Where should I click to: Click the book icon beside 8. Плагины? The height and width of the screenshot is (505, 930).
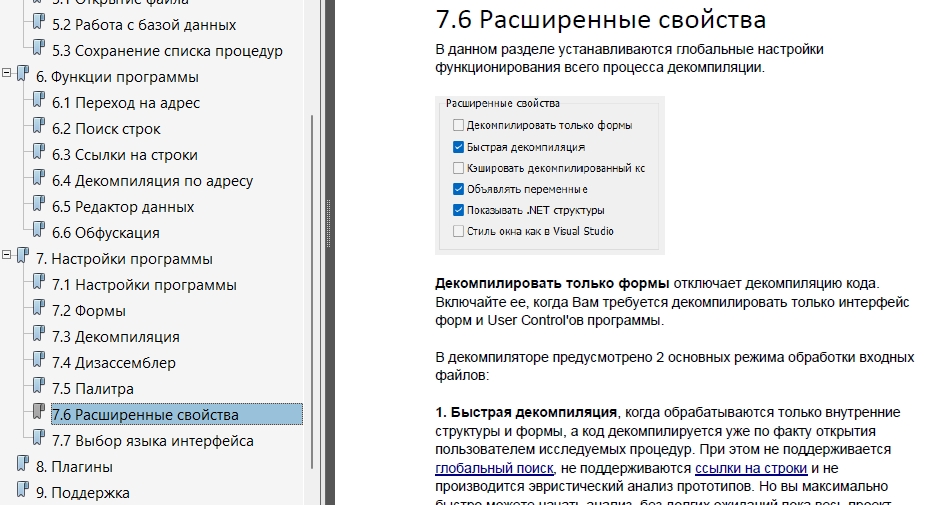(x=23, y=464)
